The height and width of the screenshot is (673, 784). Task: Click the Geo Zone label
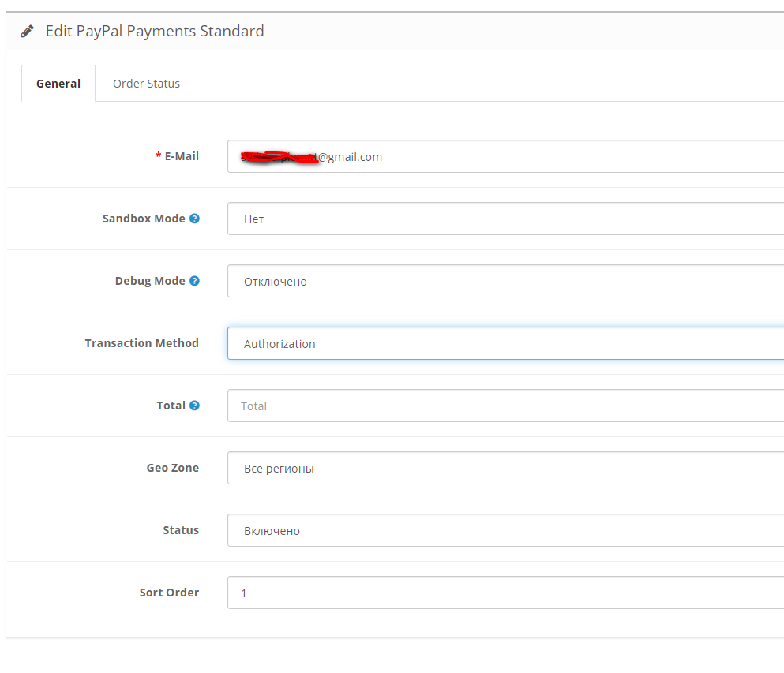click(172, 468)
